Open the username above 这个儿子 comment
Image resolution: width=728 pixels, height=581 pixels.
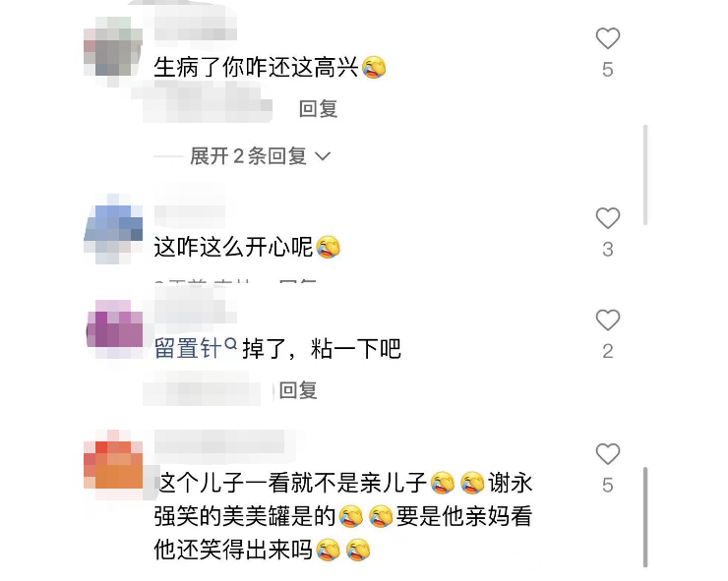click(x=219, y=441)
